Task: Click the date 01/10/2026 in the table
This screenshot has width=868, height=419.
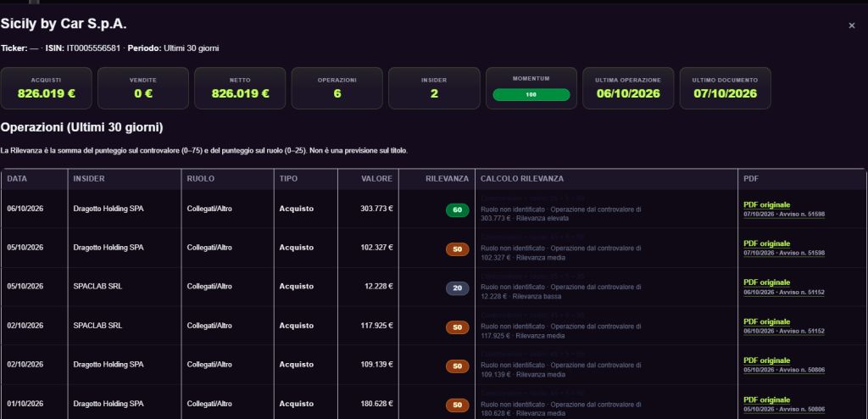Action: [x=25, y=404]
